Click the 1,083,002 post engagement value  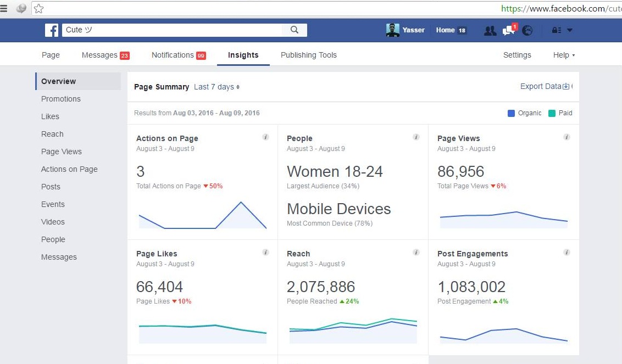click(471, 287)
